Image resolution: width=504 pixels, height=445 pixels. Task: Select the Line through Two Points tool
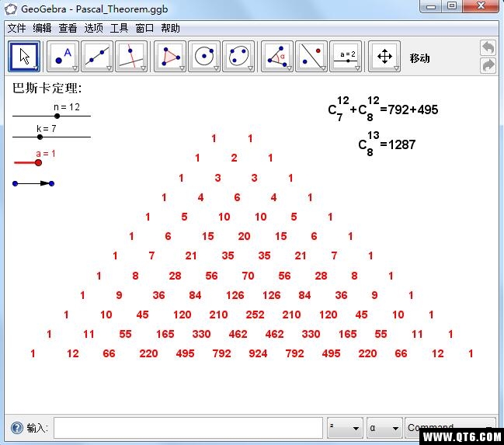click(x=97, y=56)
